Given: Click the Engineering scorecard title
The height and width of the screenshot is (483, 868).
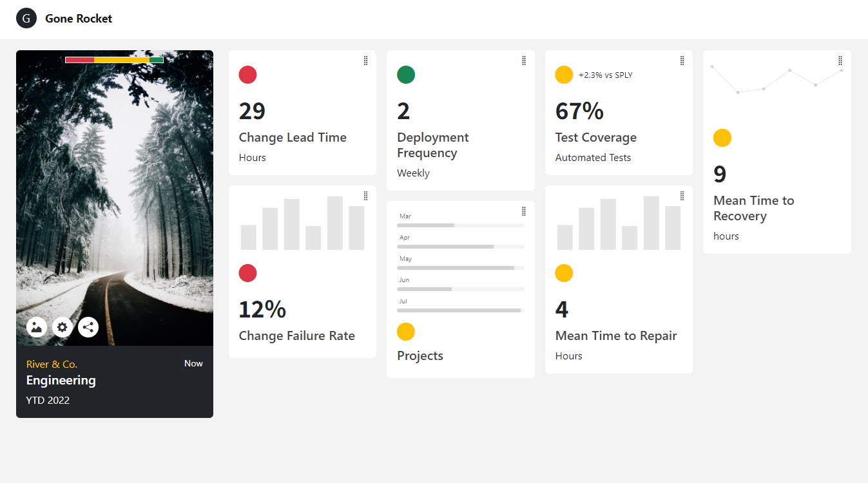Looking at the screenshot, I should (61, 381).
